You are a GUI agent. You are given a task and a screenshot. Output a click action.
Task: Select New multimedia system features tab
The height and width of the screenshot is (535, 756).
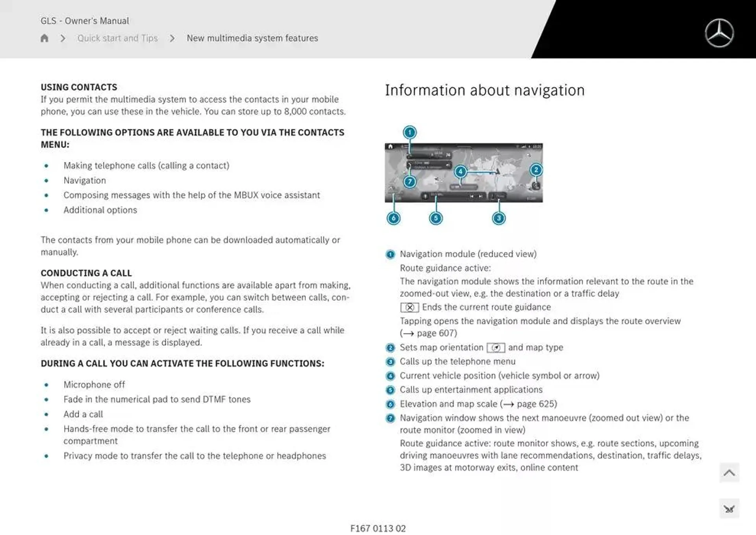coord(252,38)
